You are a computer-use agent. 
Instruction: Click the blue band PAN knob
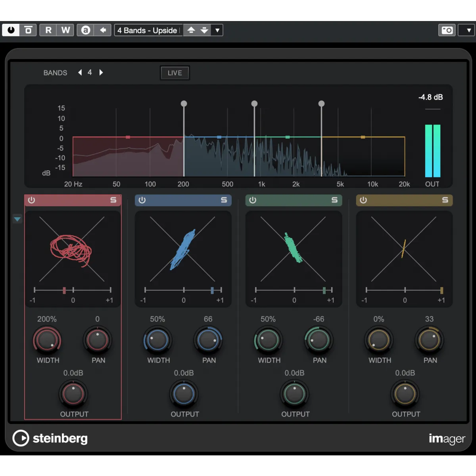(208, 340)
